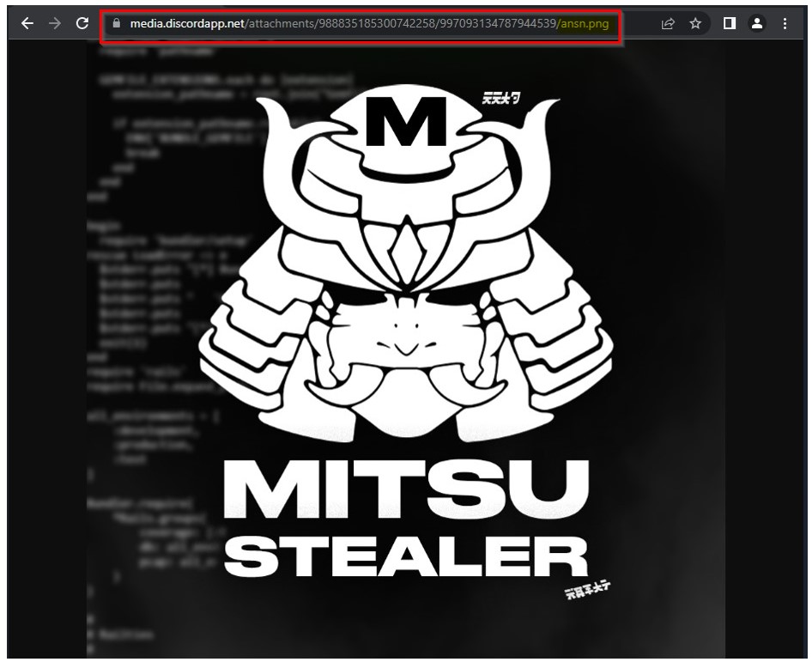Viewport: 812px width, 662px height.
Task: Reload the current page
Action: 83,23
